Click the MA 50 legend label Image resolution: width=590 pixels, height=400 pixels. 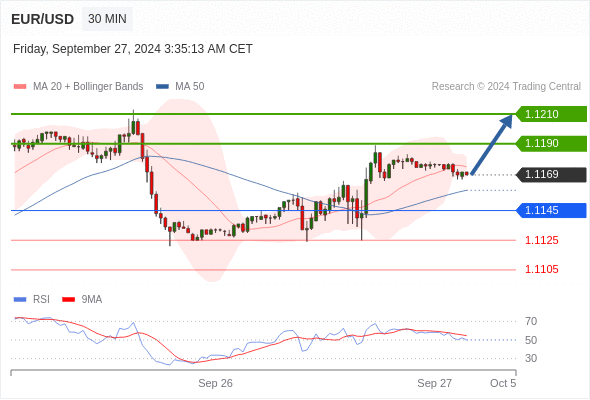190,87
